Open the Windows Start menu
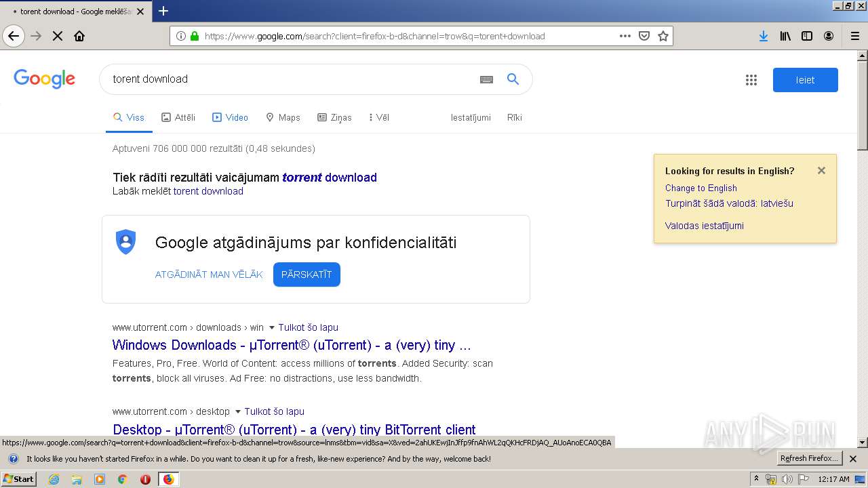 [x=18, y=479]
